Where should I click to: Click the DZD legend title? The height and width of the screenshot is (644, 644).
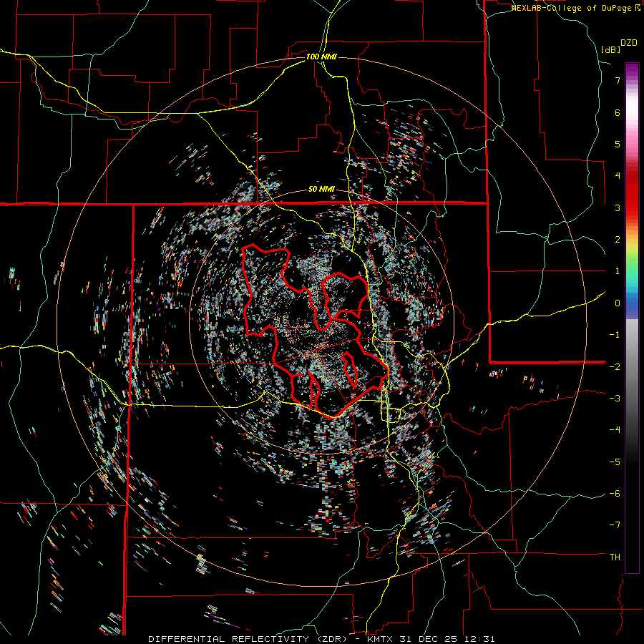629,43
